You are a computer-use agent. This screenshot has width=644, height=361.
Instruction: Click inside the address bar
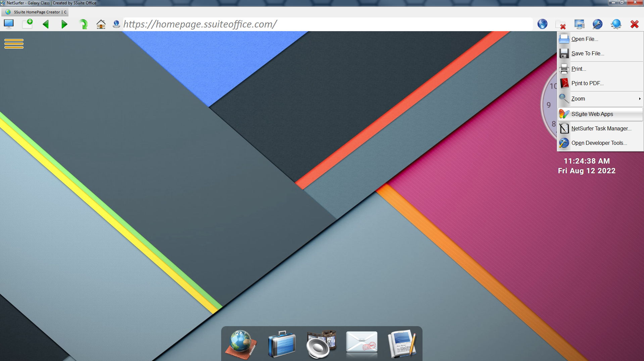pyautogui.click(x=302, y=24)
